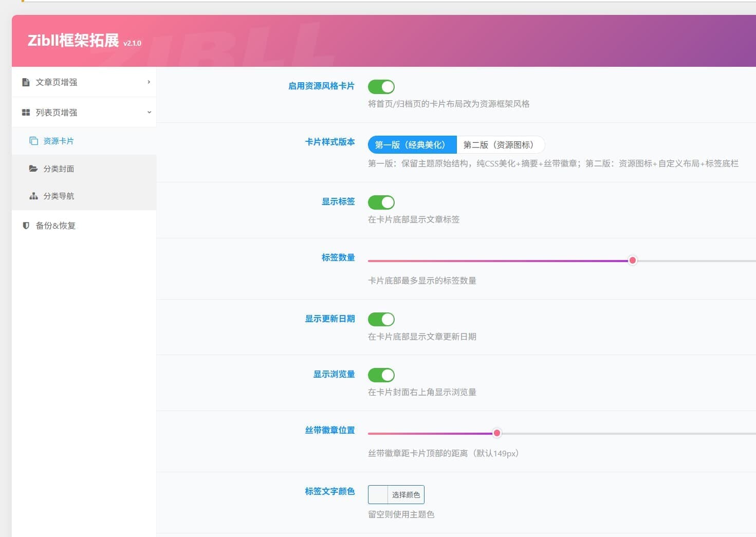Expand the 文章页增强 chevron arrow

(x=149, y=82)
